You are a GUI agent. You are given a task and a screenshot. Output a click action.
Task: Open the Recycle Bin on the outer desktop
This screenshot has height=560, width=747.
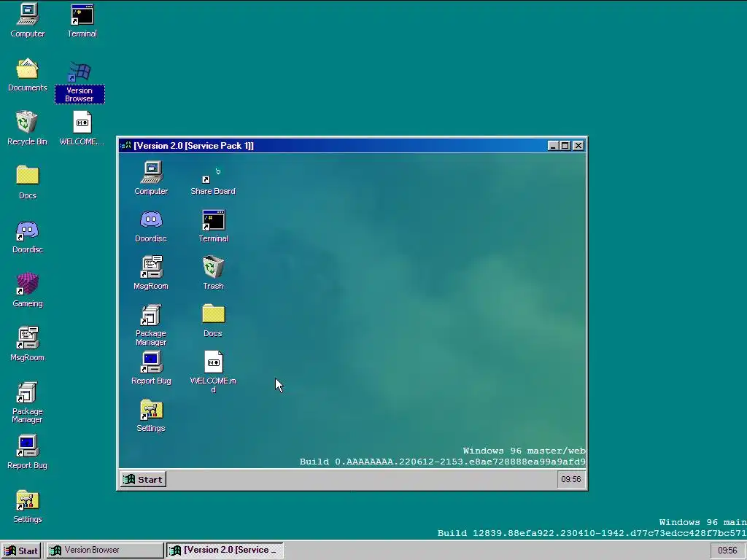[x=27, y=128]
